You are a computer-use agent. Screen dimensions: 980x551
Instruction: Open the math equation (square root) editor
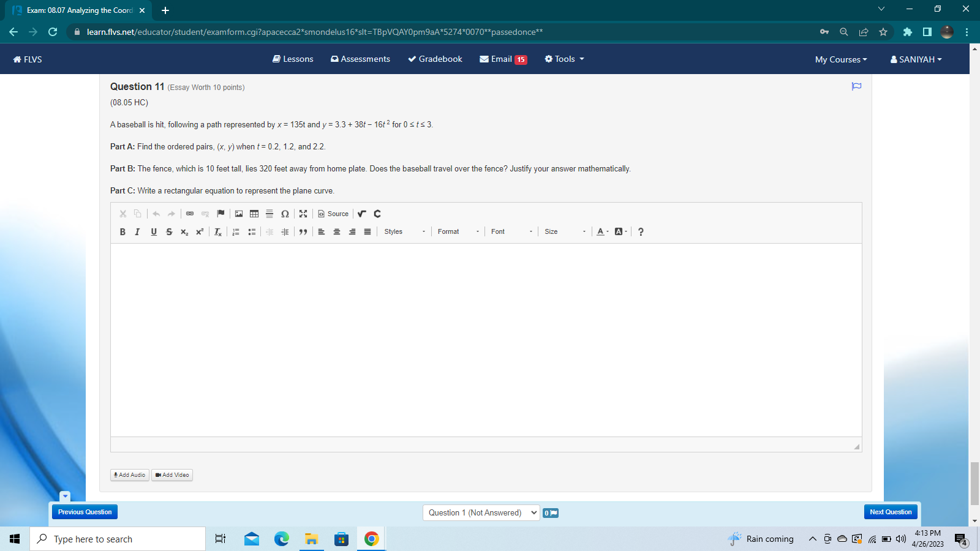[361, 214]
